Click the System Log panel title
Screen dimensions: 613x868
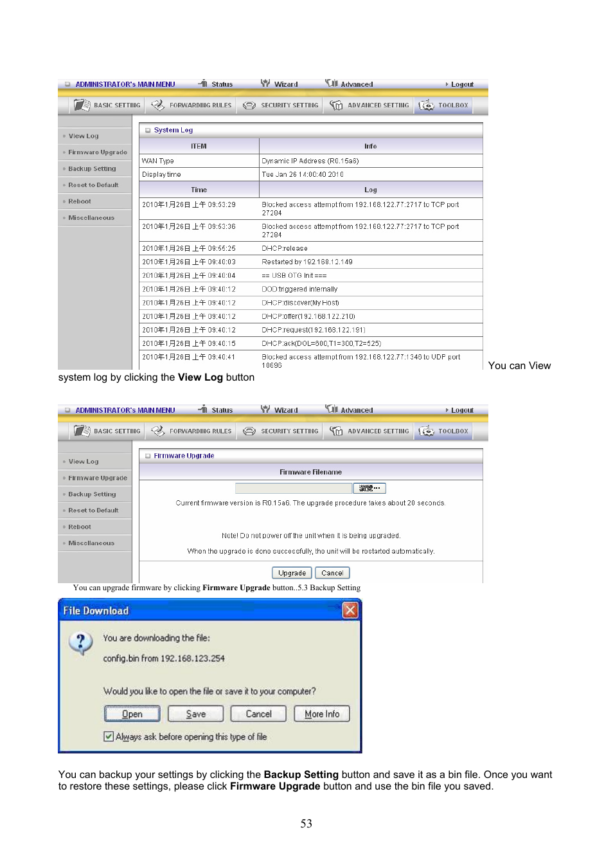[x=173, y=130]
